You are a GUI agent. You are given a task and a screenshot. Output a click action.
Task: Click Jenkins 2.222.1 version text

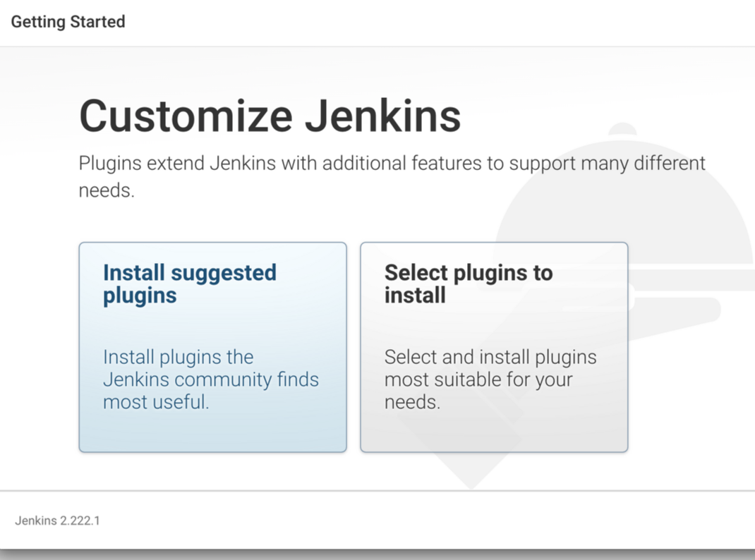[x=57, y=521]
